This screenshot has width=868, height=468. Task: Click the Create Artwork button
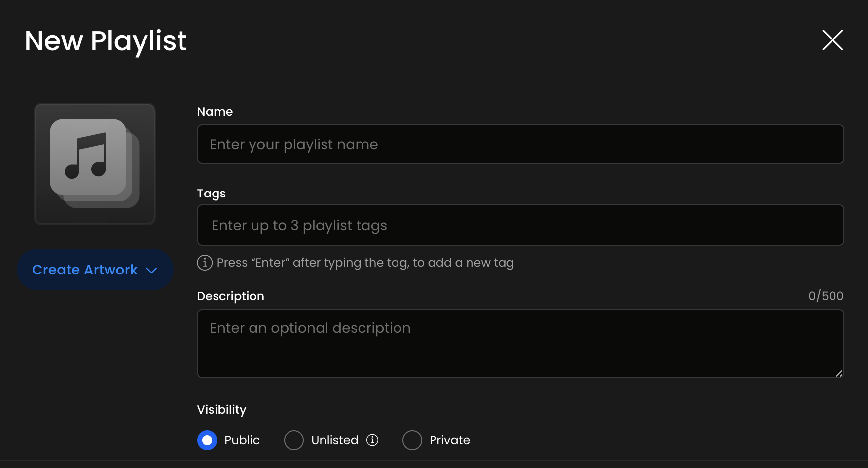tap(95, 270)
